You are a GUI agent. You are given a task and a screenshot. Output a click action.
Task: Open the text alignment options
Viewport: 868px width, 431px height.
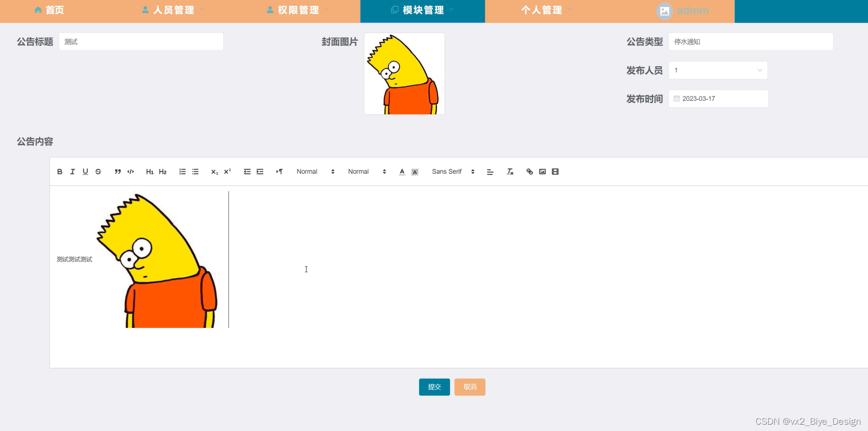[x=490, y=172]
